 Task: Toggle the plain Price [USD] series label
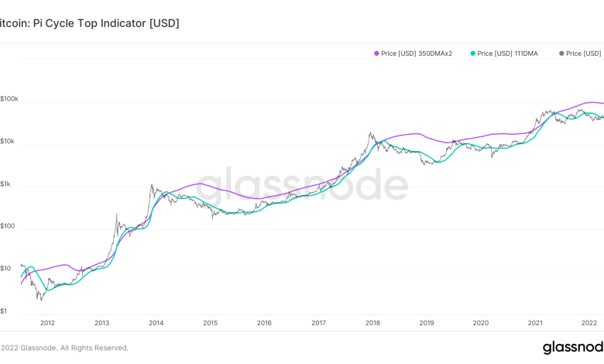click(x=583, y=53)
